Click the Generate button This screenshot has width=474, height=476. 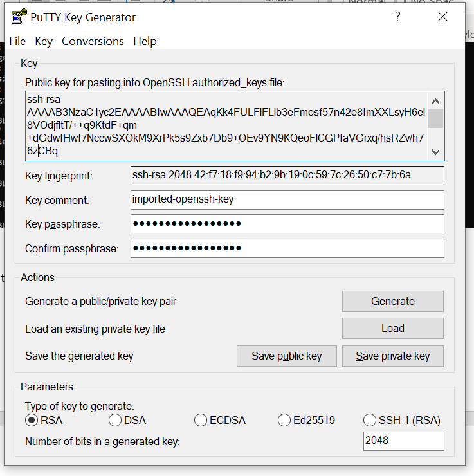[x=393, y=302]
